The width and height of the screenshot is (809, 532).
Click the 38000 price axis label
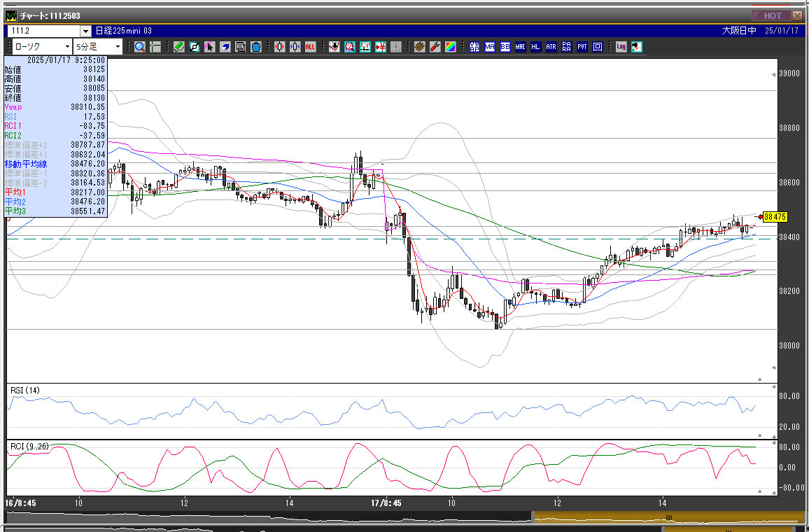pyautogui.click(x=789, y=346)
